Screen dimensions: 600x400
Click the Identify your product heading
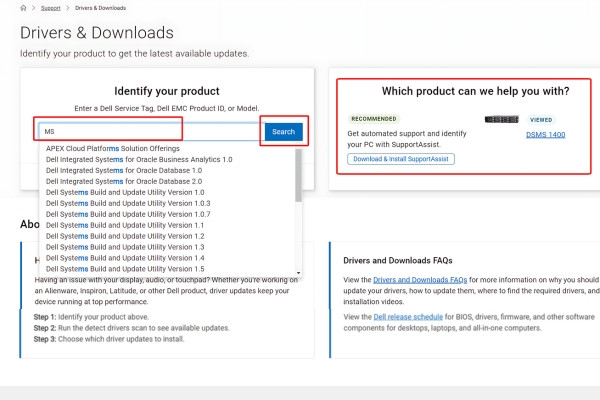coord(167,91)
